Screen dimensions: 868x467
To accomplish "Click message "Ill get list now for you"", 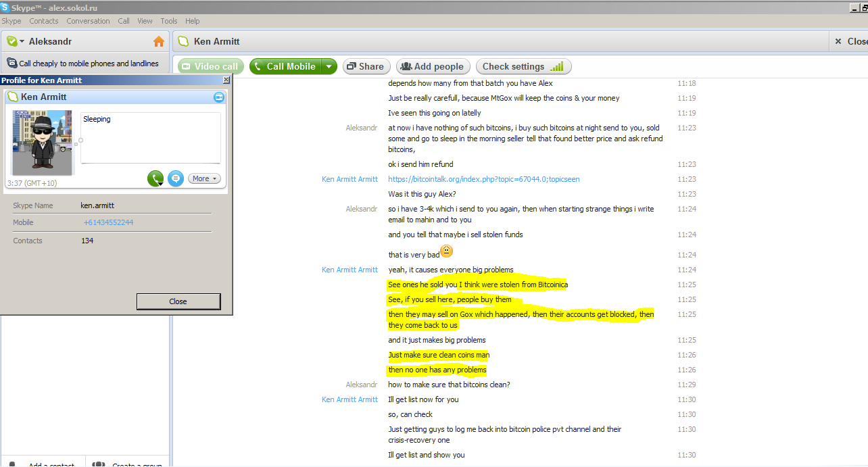I will [x=423, y=399].
